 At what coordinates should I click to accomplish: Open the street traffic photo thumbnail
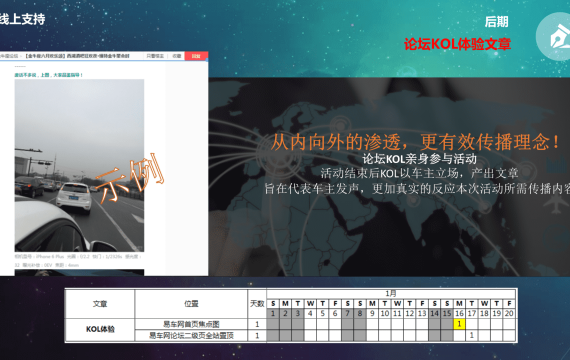pyautogui.click(x=79, y=165)
